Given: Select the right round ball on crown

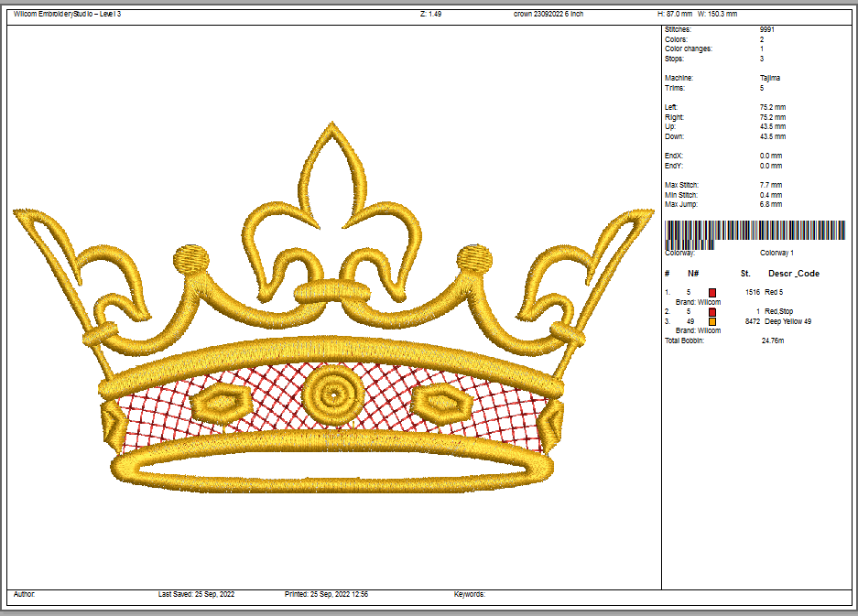Looking at the screenshot, I should tap(474, 258).
